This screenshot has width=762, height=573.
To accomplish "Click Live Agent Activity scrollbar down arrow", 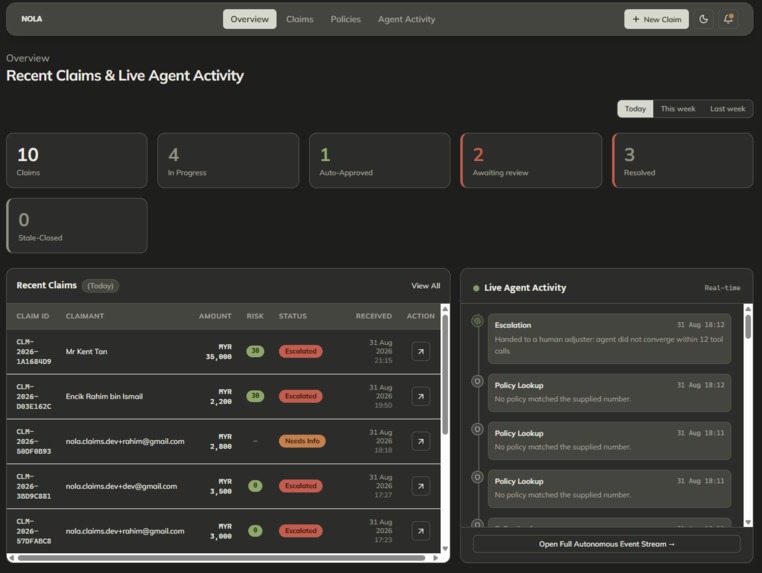I will click(x=748, y=522).
